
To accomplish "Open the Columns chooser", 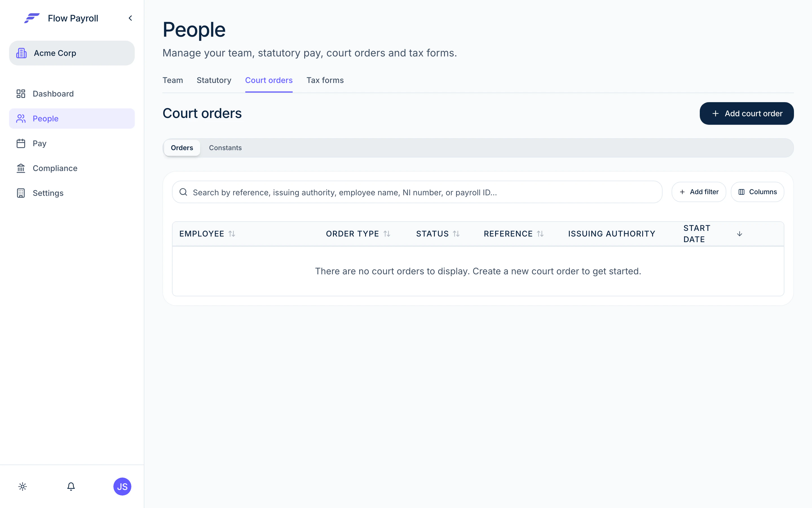I will (757, 192).
